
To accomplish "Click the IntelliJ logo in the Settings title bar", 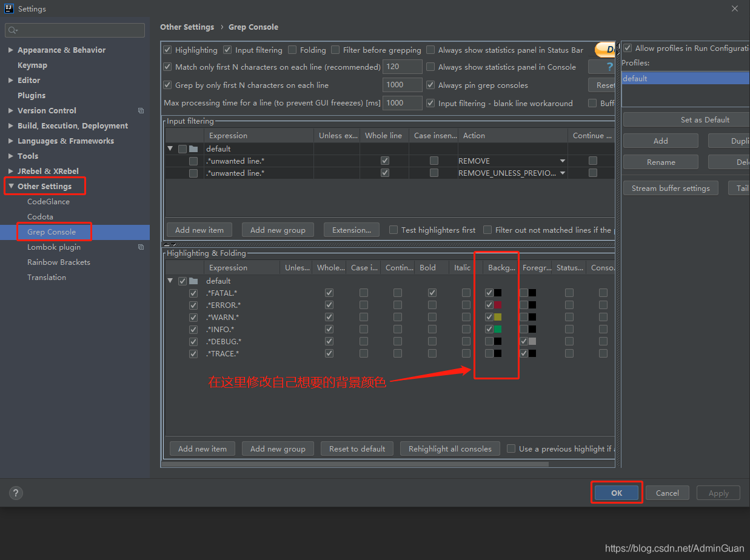I will pos(9,8).
